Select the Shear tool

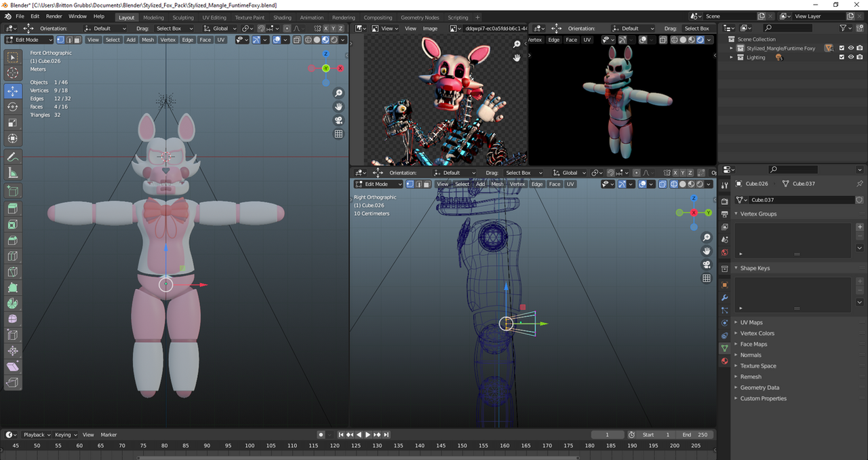(13, 367)
